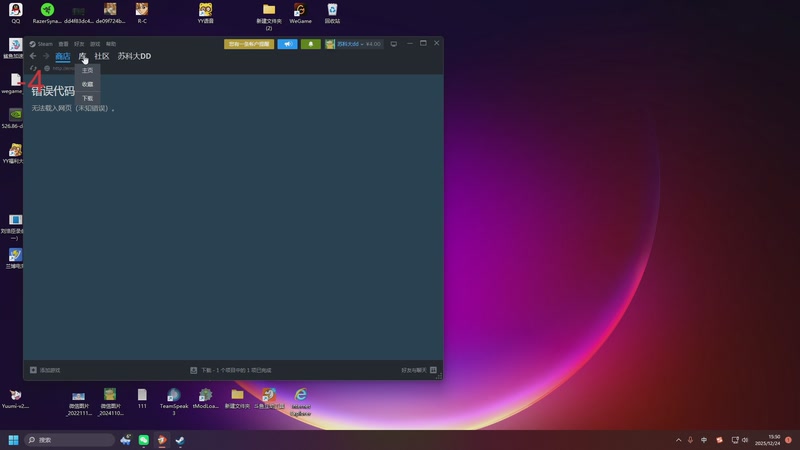800x450 pixels.
Task: Switch to the 库 tab
Action: (x=82, y=56)
